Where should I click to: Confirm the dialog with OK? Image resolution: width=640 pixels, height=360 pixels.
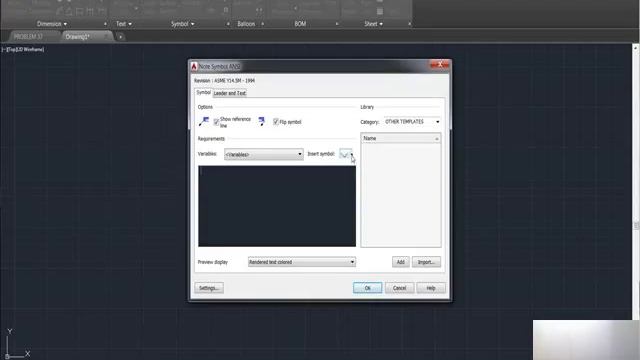(x=367, y=288)
